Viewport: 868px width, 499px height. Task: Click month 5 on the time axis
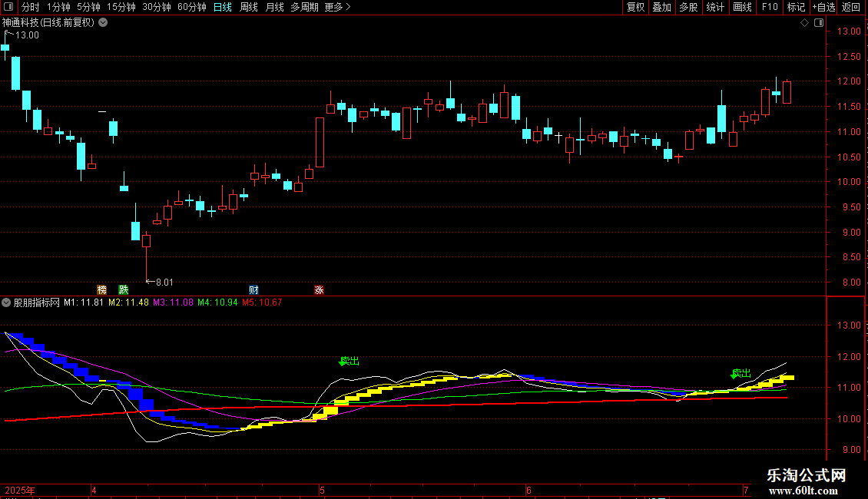[322, 491]
